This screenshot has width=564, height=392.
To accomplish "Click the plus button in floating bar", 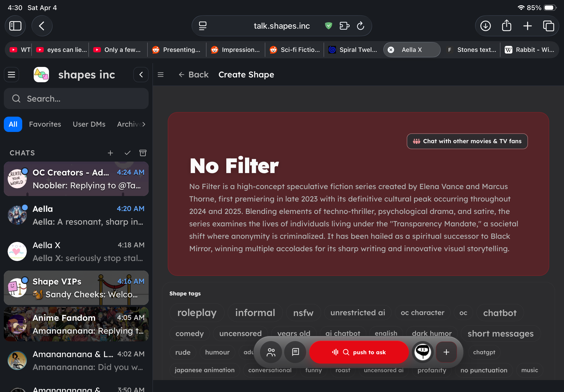I will 446,352.
